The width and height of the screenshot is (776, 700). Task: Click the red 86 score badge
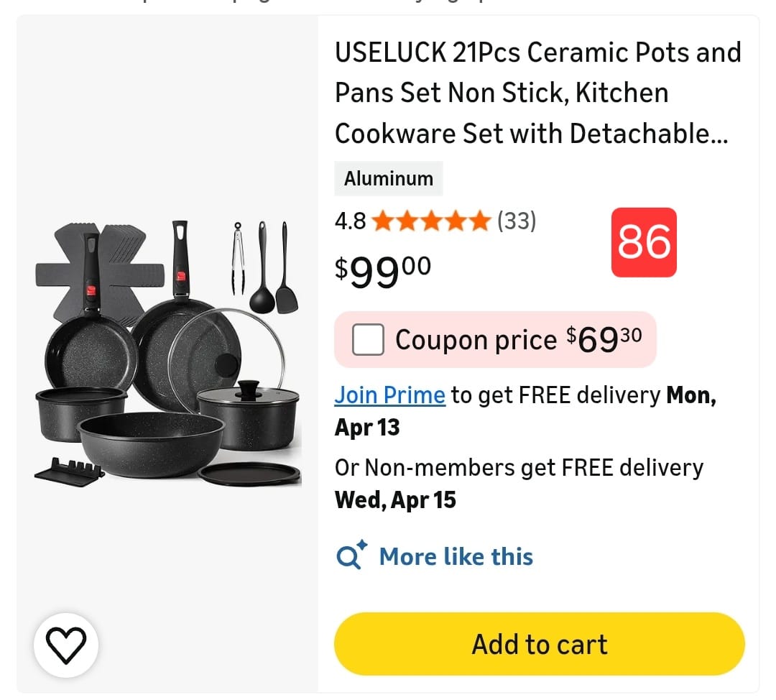(x=644, y=242)
